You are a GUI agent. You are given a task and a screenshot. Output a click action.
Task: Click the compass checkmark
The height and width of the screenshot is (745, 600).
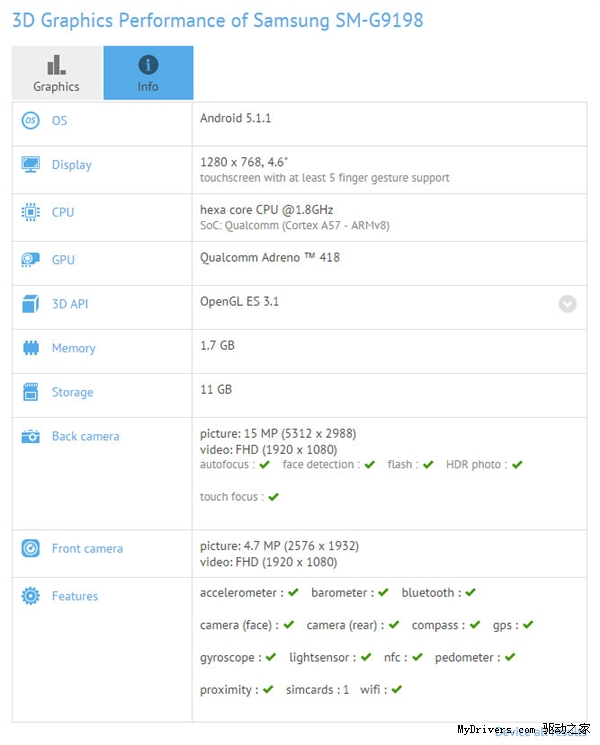pos(475,625)
